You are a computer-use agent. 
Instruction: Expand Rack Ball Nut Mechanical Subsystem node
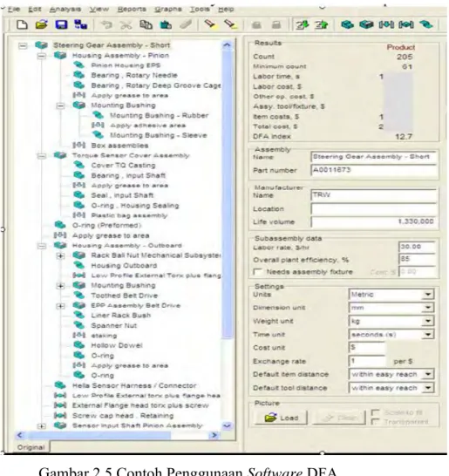pyautogui.click(x=60, y=255)
